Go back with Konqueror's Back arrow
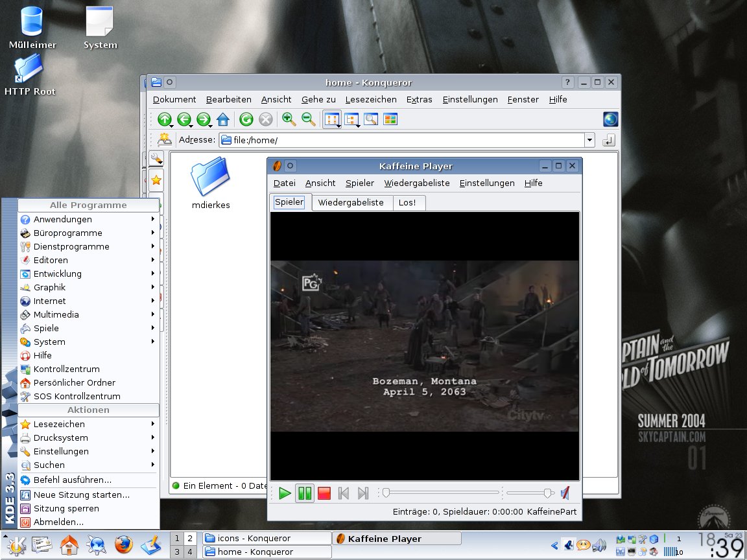 pyautogui.click(x=184, y=119)
